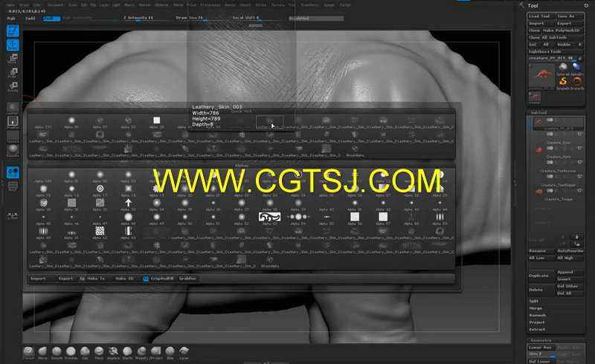Select the AlphaBrush tool thumbnail
This screenshot has height=364, width=595.
(577, 69)
